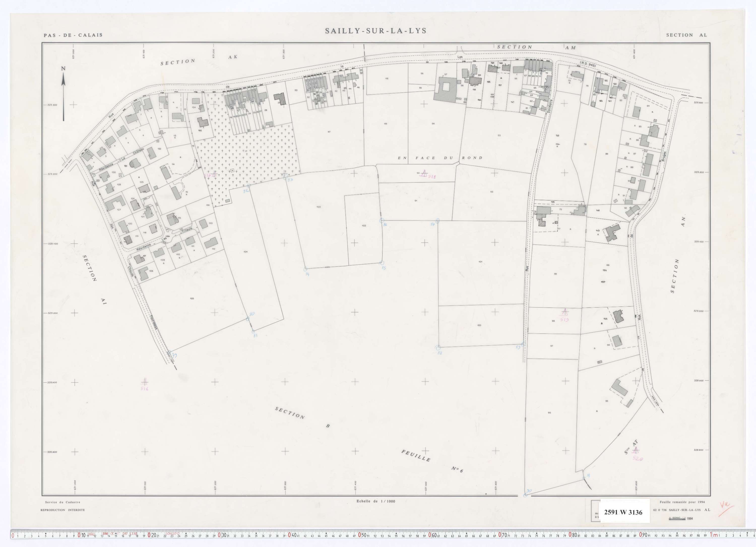This screenshot has height=547, width=756.
Task: Click the pink survey triangle labeled 519
Action: coord(565,312)
